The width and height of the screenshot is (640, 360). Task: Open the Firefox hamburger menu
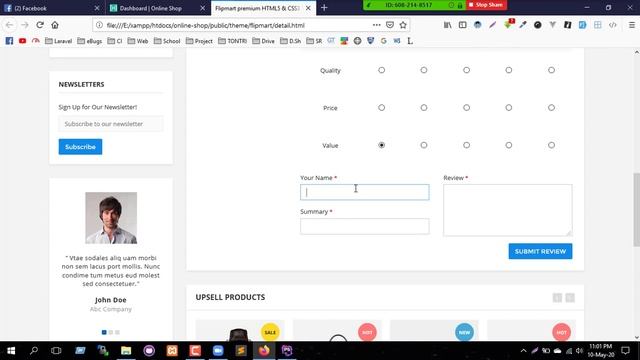(631, 25)
